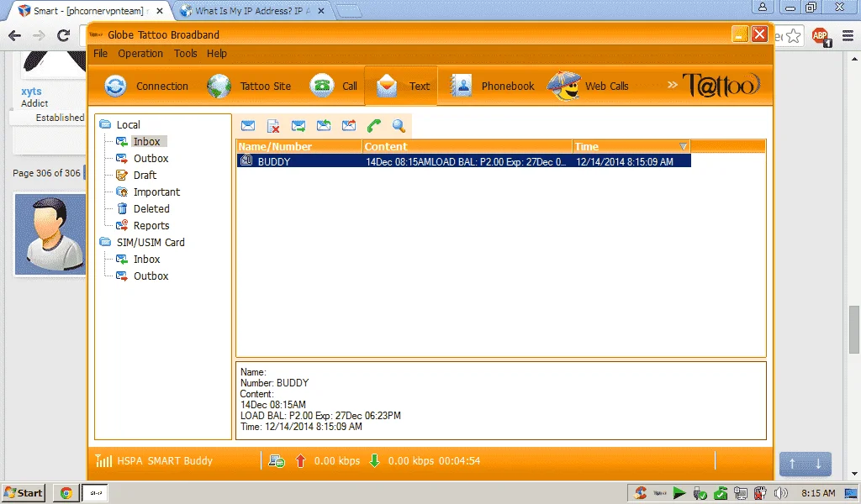Click the volume speaker tray icon
This screenshot has height=504, width=861.
click(780, 493)
